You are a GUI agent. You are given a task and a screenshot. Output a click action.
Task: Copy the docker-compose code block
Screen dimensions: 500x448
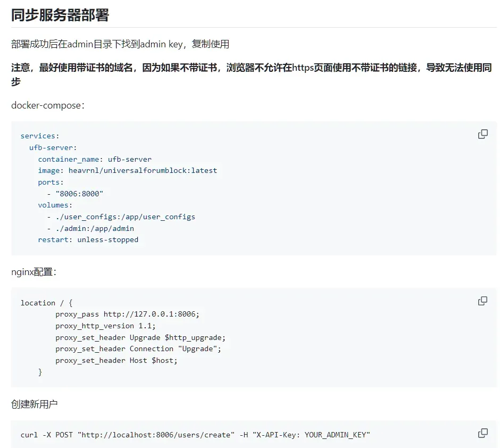tap(483, 134)
